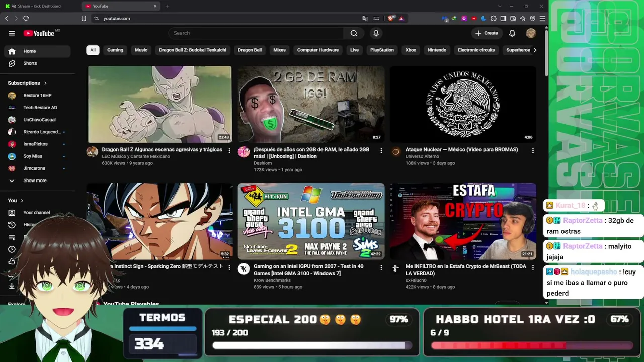Image resolution: width=644 pixels, height=362 pixels.
Task: Select the Gaming filter chip
Action: [x=115, y=50]
